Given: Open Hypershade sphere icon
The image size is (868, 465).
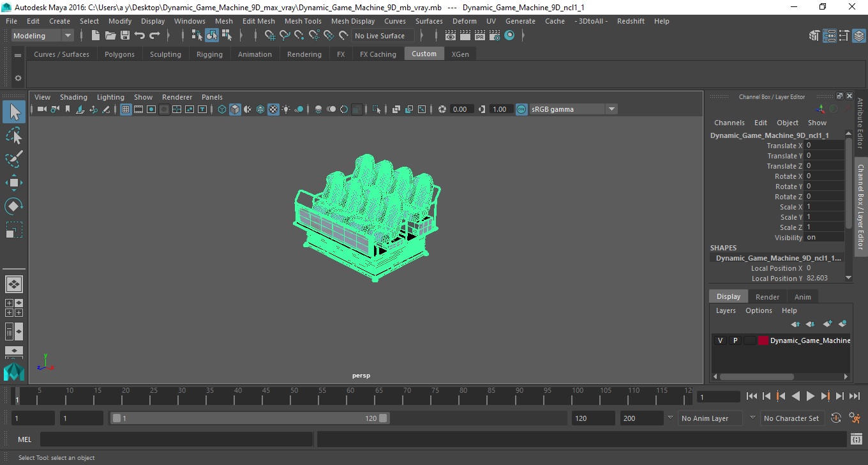Looking at the screenshot, I should [509, 36].
